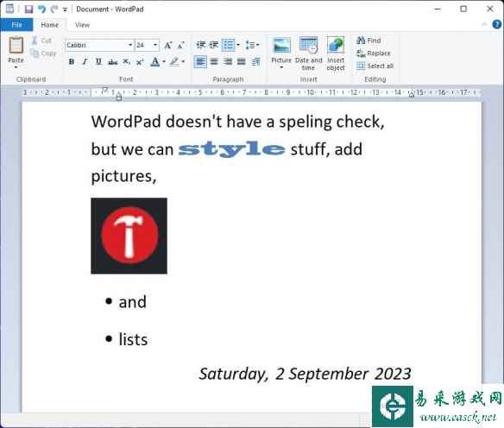The image size is (504, 428).
Task: Grow font size with the A-up icon
Action: [x=167, y=46]
